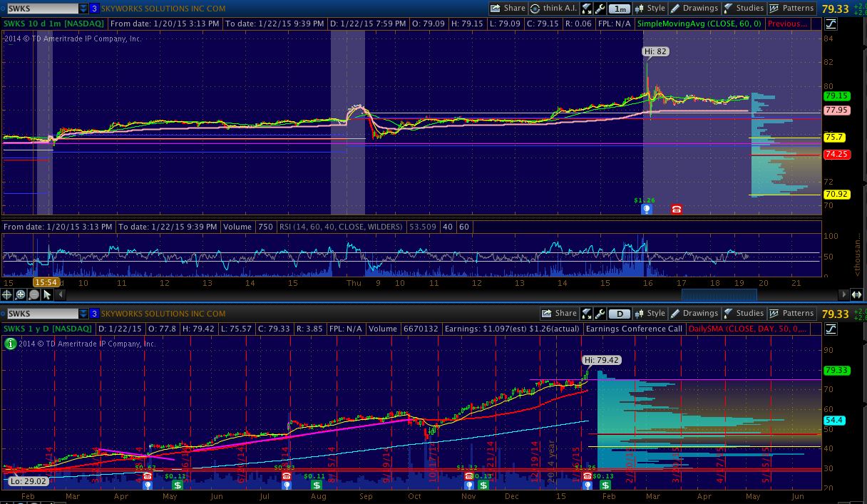The height and width of the screenshot is (504, 867).
Task: Open Studies menu in lower chart
Action: 744,313
